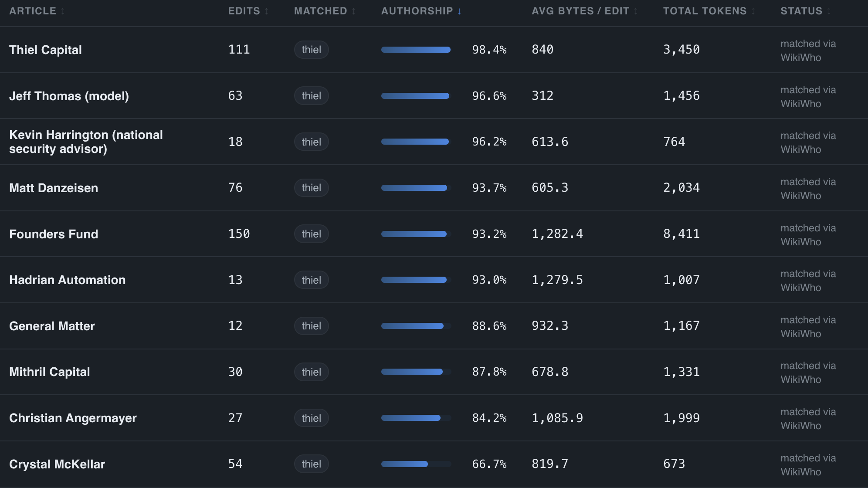Click the Edits sort arrow icon
The height and width of the screenshot is (488, 868).
[267, 11]
